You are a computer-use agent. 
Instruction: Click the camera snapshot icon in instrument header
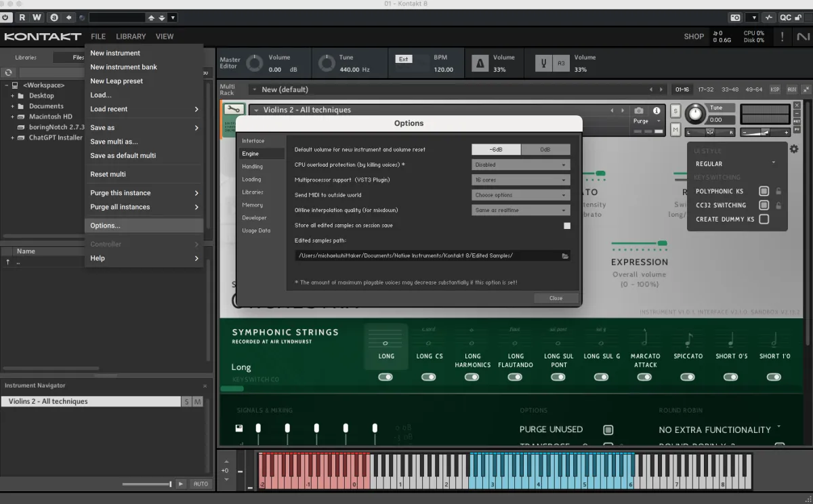pyautogui.click(x=638, y=110)
